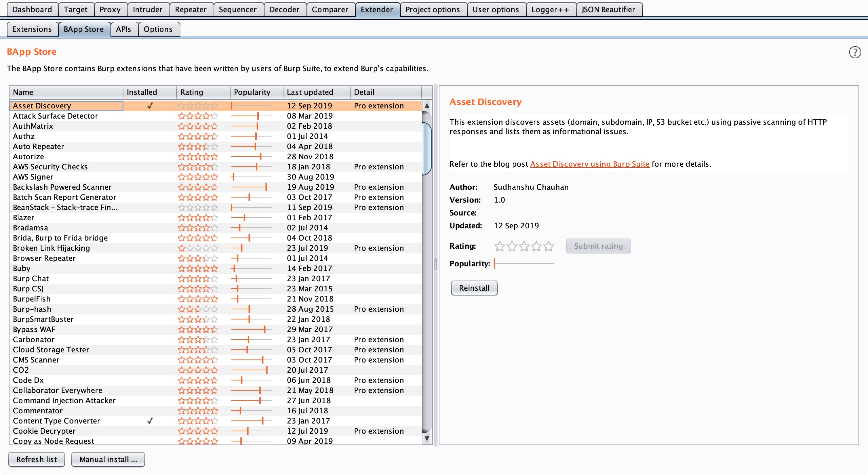Sort the list by Name column header
Viewport: 868px width, 475px height.
coord(66,92)
